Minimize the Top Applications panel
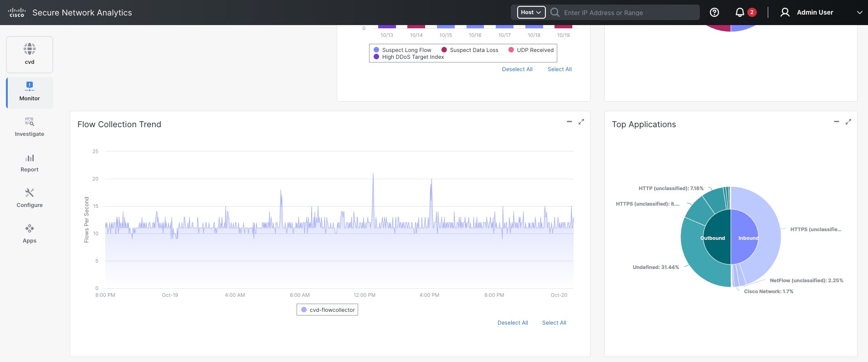The image size is (868, 362). pyautogui.click(x=836, y=122)
